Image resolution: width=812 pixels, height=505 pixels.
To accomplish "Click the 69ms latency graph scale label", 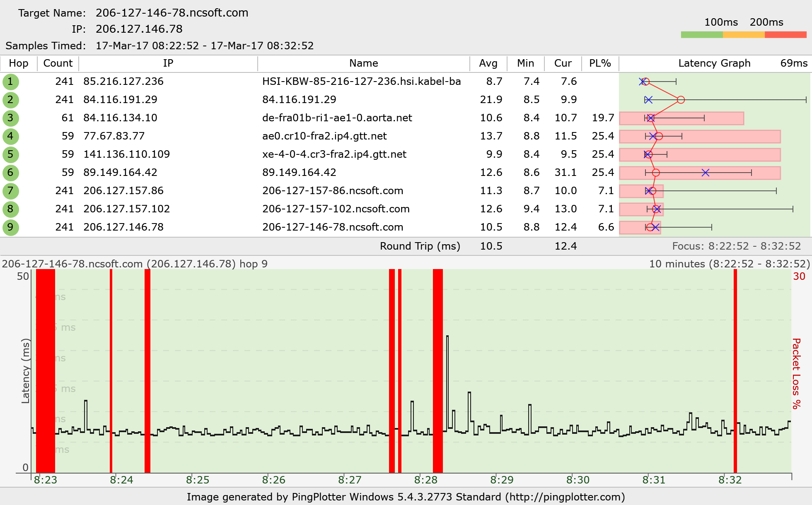I will (794, 63).
